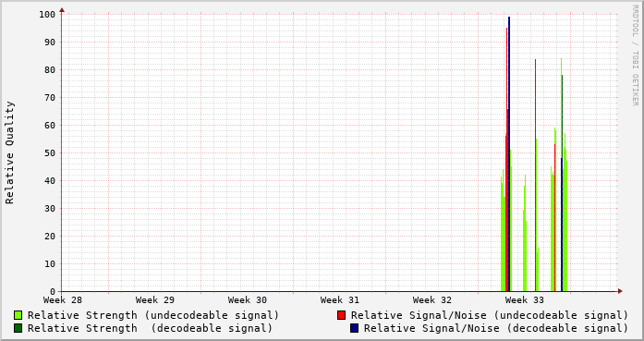The width and height of the screenshot is (644, 341).
Task: Click the Week 28 axis label
Action: pos(63,300)
